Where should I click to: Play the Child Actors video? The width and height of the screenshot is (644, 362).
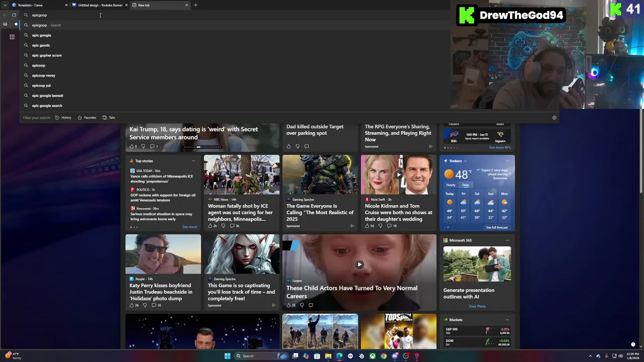(359, 264)
